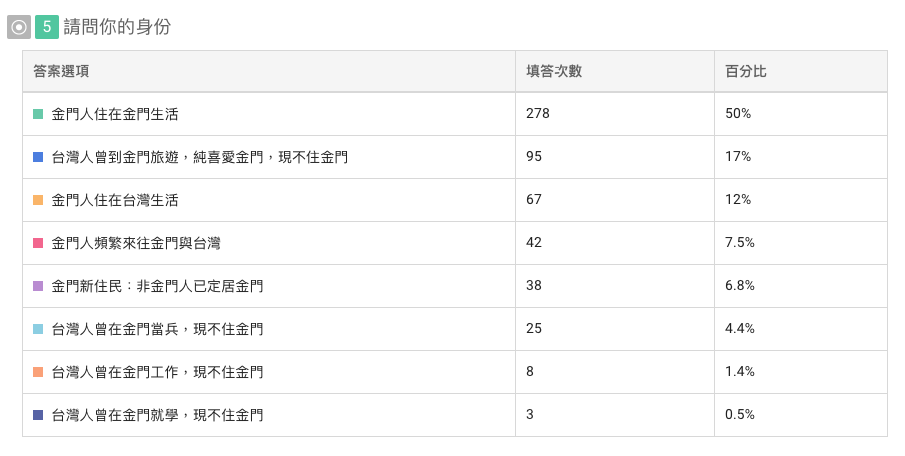Click the blue swatch for 台灣人曾到金門旅遊
Image resolution: width=905 pixels, height=456 pixels.
click(38, 157)
